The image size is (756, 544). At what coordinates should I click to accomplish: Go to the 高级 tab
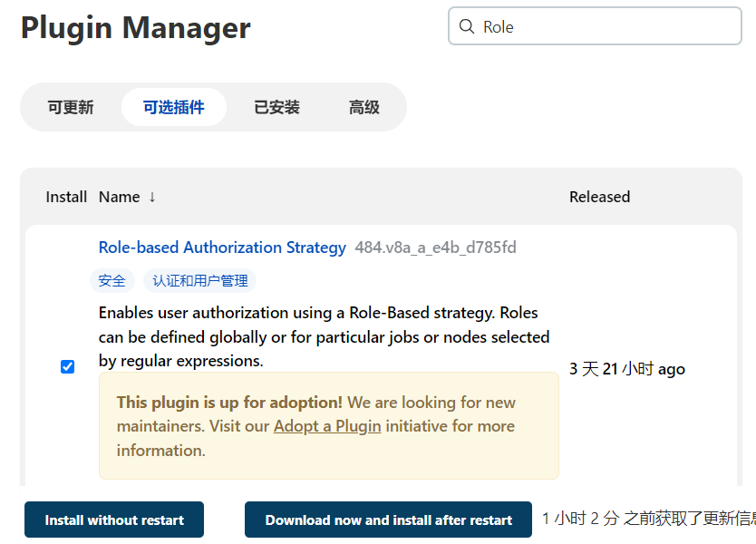point(363,107)
